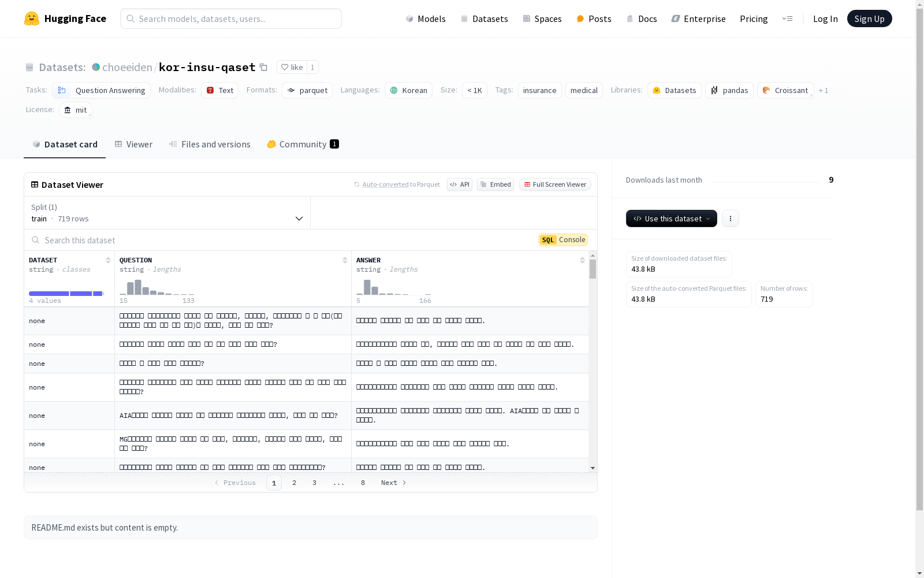Sort by the ANSWER column arrows
This screenshot has height=578, width=924.
[x=582, y=260]
